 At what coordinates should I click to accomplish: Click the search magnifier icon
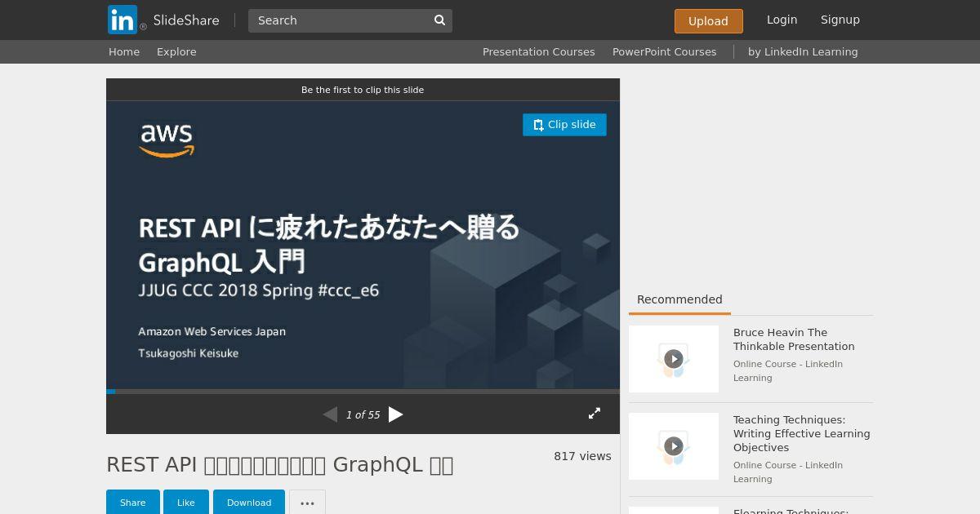[439, 20]
